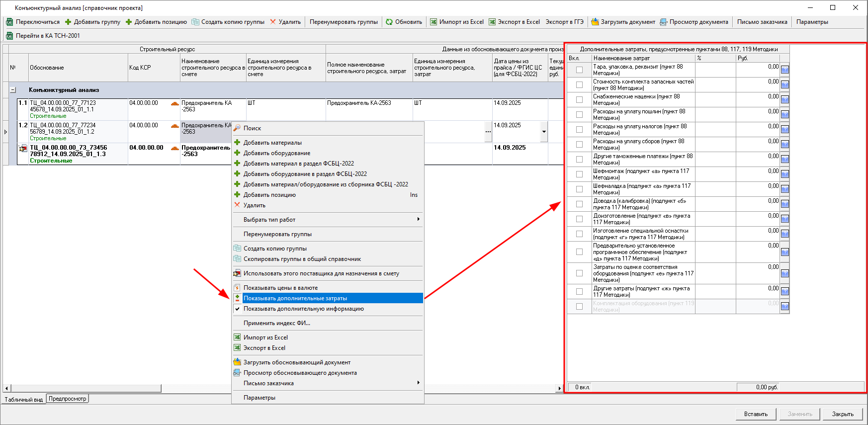Click the Удалить red cross in toolbar
Screen dimensions: 868x425
click(x=273, y=22)
